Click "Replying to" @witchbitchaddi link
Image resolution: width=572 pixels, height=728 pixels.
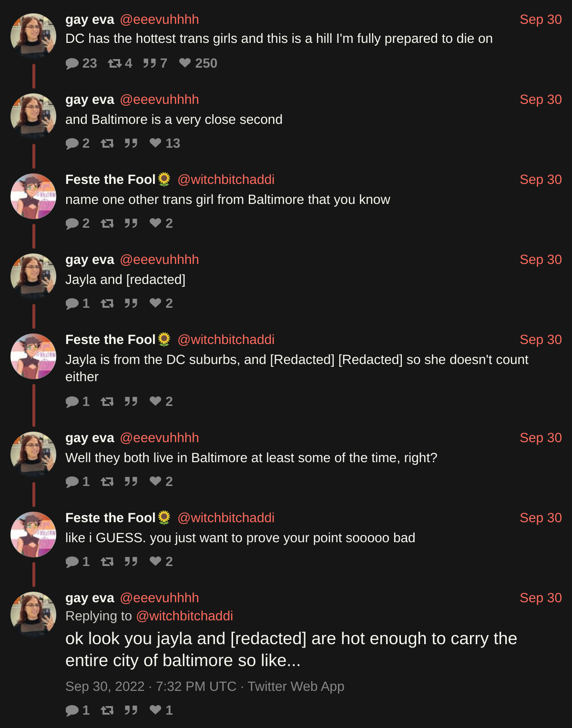coord(184,616)
